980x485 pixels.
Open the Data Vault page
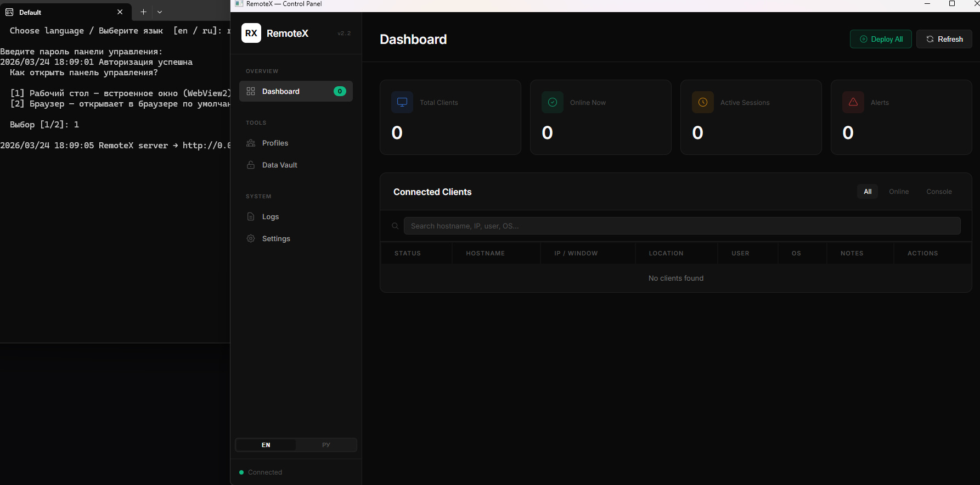[296, 165]
